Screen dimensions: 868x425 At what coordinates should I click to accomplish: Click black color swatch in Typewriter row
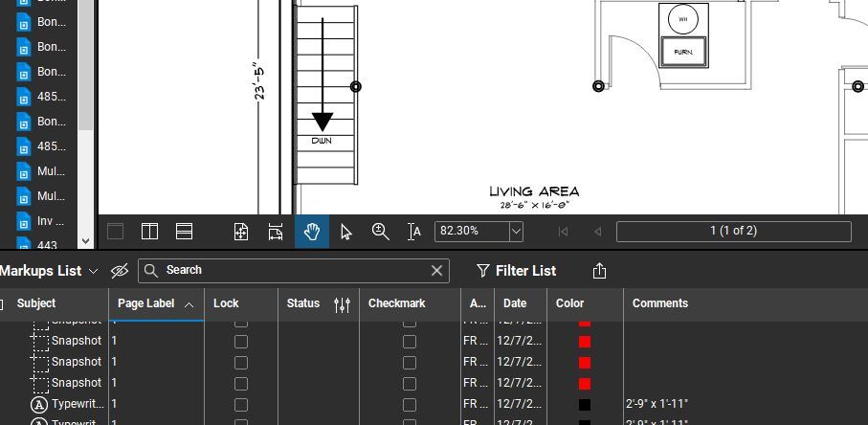(x=585, y=405)
